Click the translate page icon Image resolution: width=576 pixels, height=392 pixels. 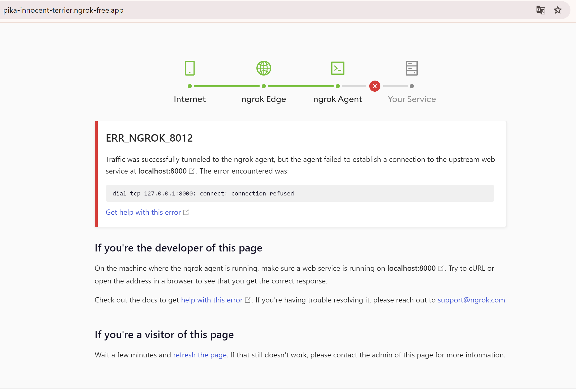tap(541, 10)
